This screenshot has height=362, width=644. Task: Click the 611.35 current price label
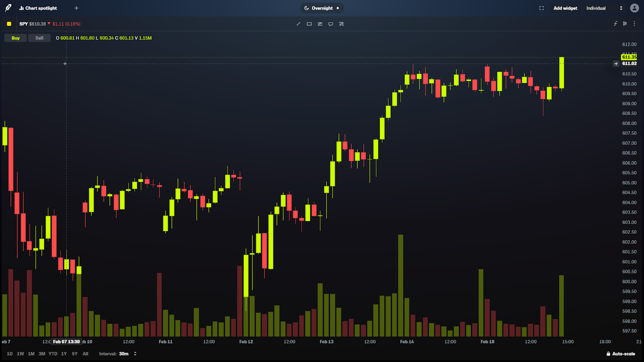pos(629,57)
